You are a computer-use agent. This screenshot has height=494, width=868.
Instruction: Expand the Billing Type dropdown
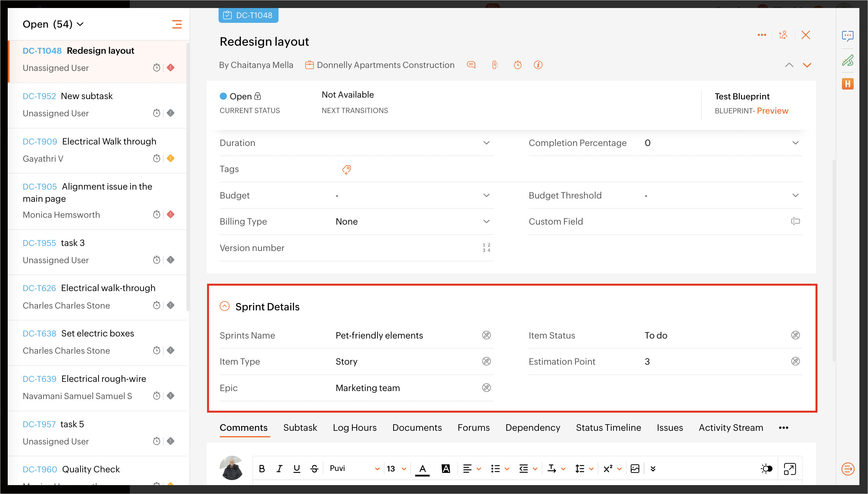click(x=486, y=222)
